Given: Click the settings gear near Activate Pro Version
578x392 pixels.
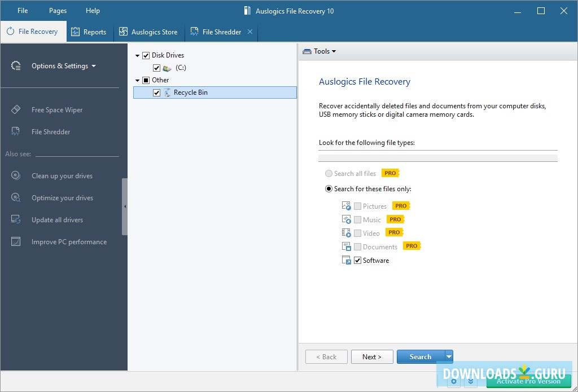Looking at the screenshot, I should click(454, 382).
